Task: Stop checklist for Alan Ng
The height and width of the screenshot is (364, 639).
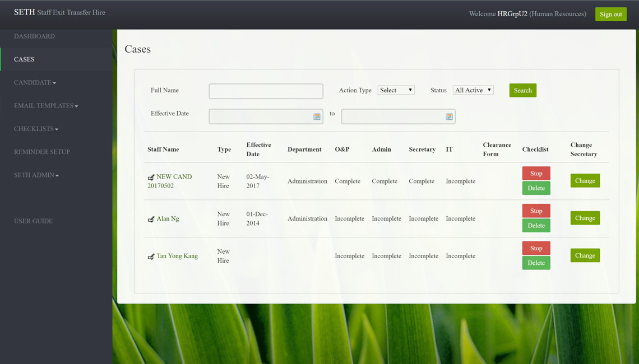Action: pos(536,211)
